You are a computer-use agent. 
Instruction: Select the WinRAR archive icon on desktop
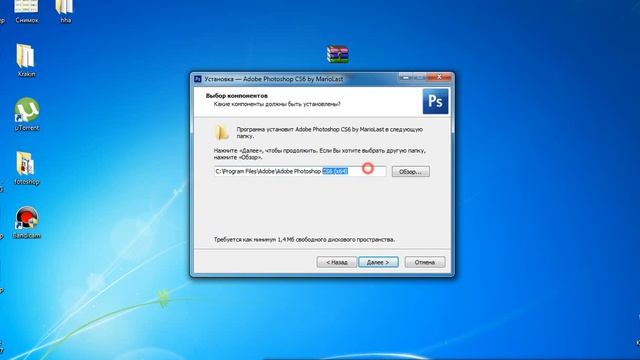point(338,54)
